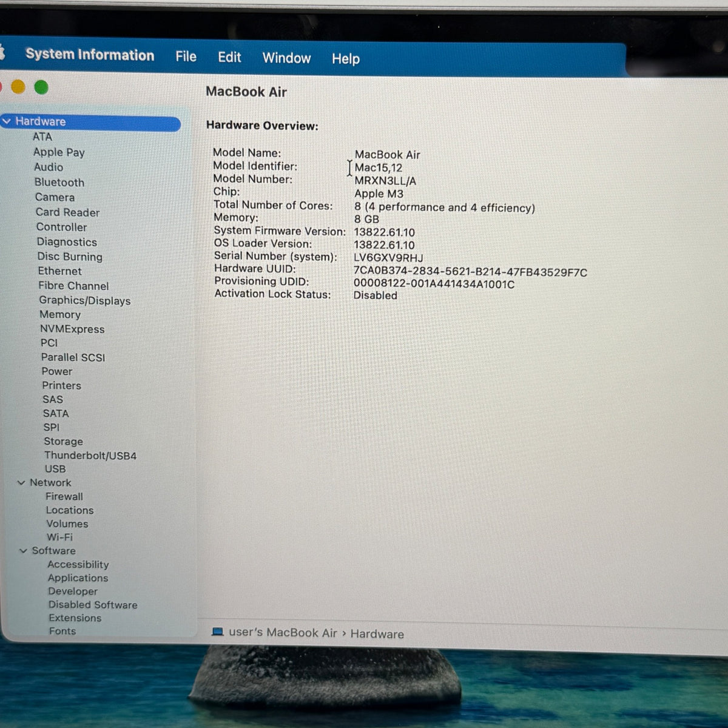Collapse the Software section chevron
Screen dimensions: 728x728
23,551
